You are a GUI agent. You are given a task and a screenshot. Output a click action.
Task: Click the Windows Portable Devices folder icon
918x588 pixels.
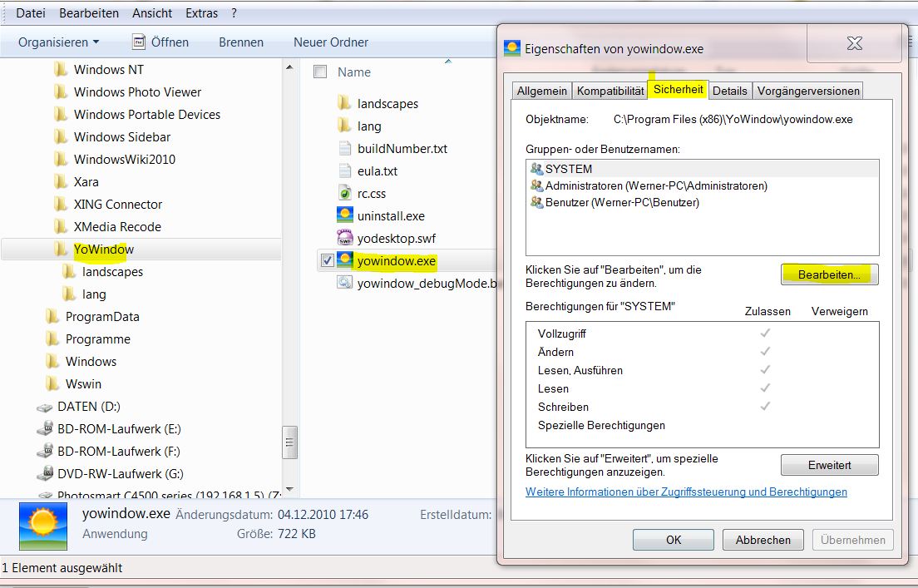point(61,114)
